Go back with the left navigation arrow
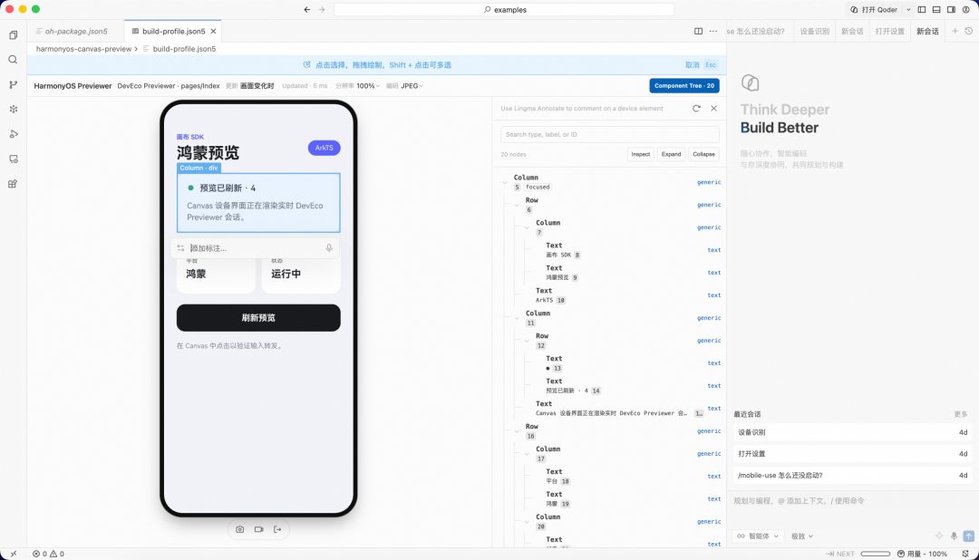This screenshot has height=560, width=979. (x=307, y=9)
